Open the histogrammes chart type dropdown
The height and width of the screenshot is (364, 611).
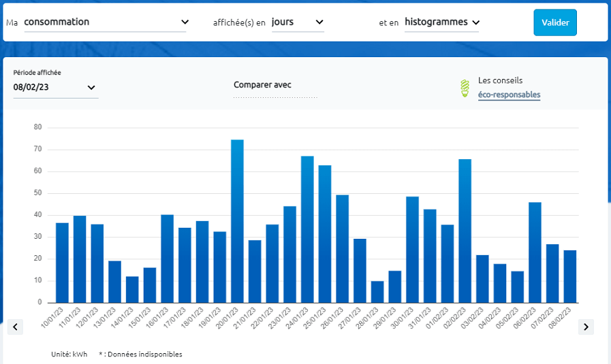click(x=442, y=22)
